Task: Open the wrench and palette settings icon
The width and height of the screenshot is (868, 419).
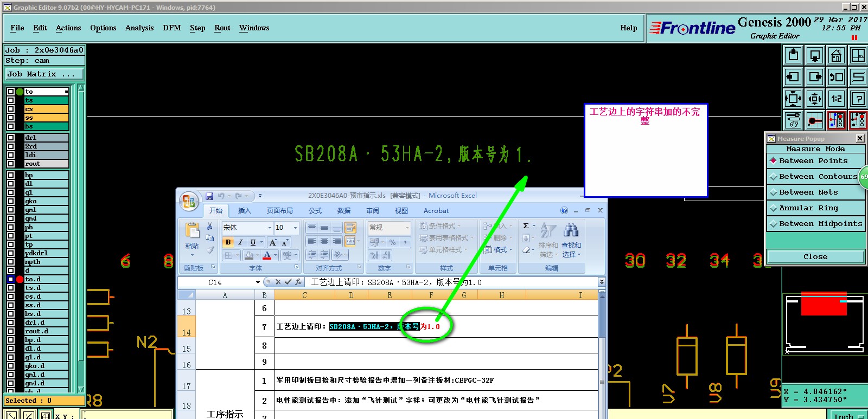Action: pyautogui.click(x=793, y=120)
